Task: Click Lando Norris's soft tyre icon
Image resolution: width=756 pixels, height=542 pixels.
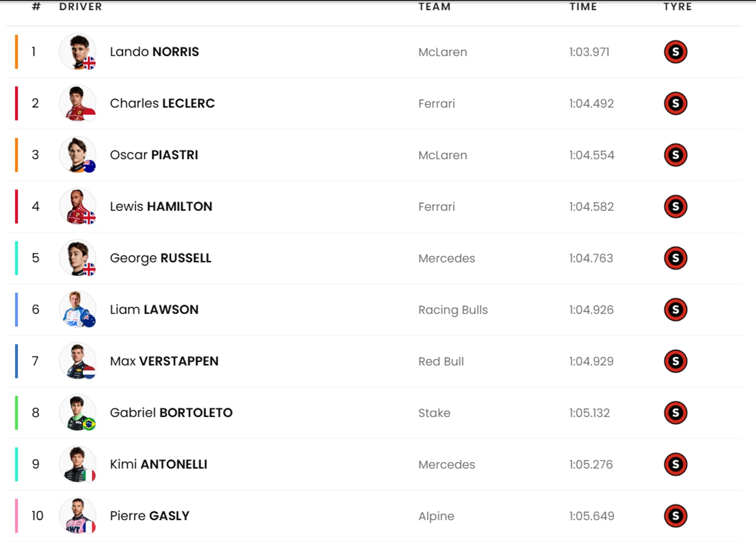Action: pyautogui.click(x=675, y=52)
